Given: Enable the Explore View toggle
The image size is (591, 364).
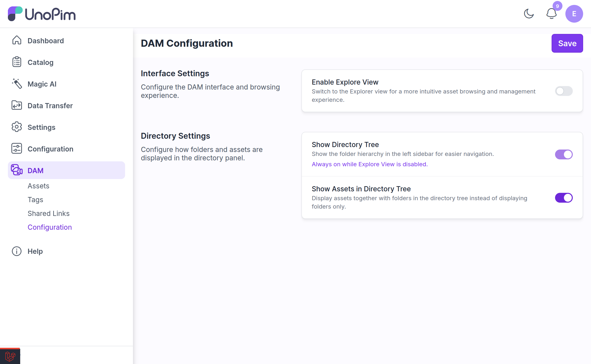Looking at the screenshot, I should pos(564,91).
